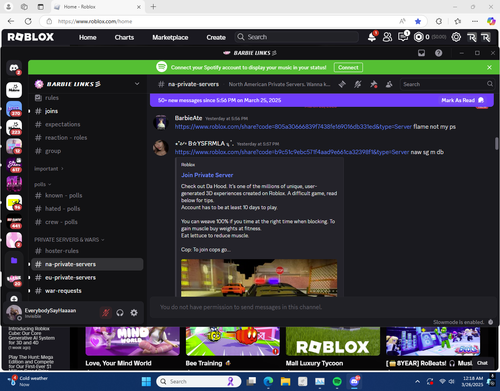The image size is (500, 391).
Task: Open the purple server folder icon
Action: pos(14,260)
